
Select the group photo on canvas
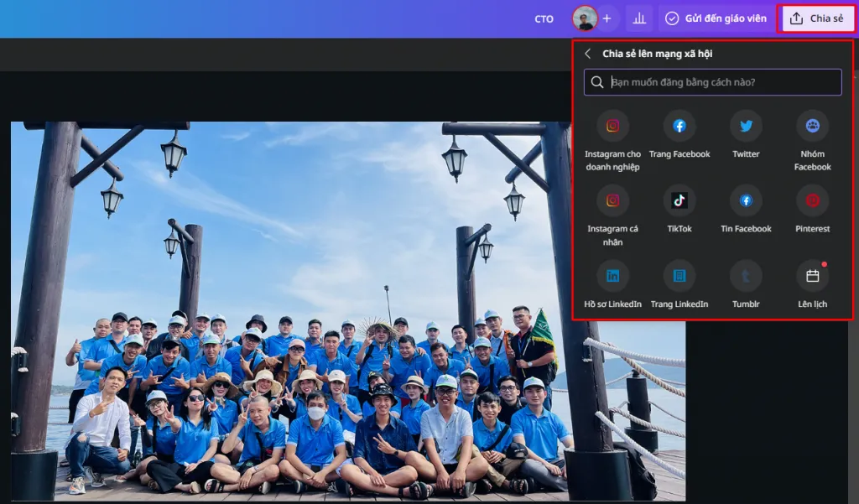[348, 311]
